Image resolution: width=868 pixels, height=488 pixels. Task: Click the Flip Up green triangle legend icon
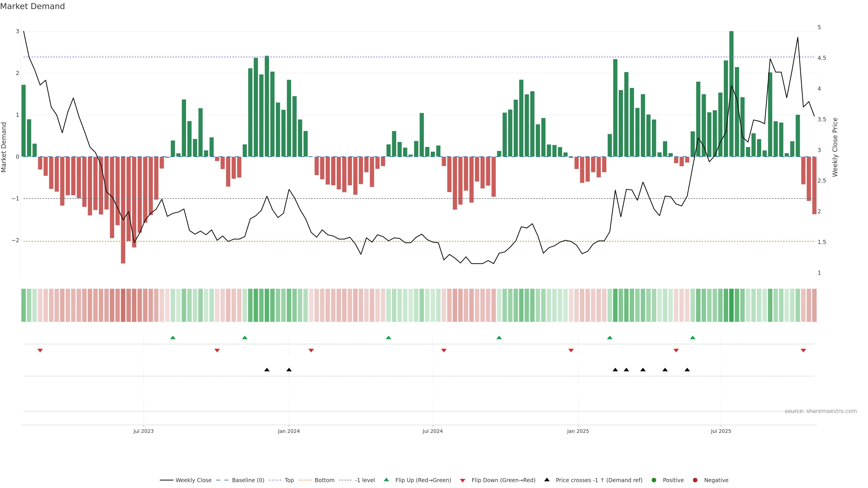click(386, 480)
